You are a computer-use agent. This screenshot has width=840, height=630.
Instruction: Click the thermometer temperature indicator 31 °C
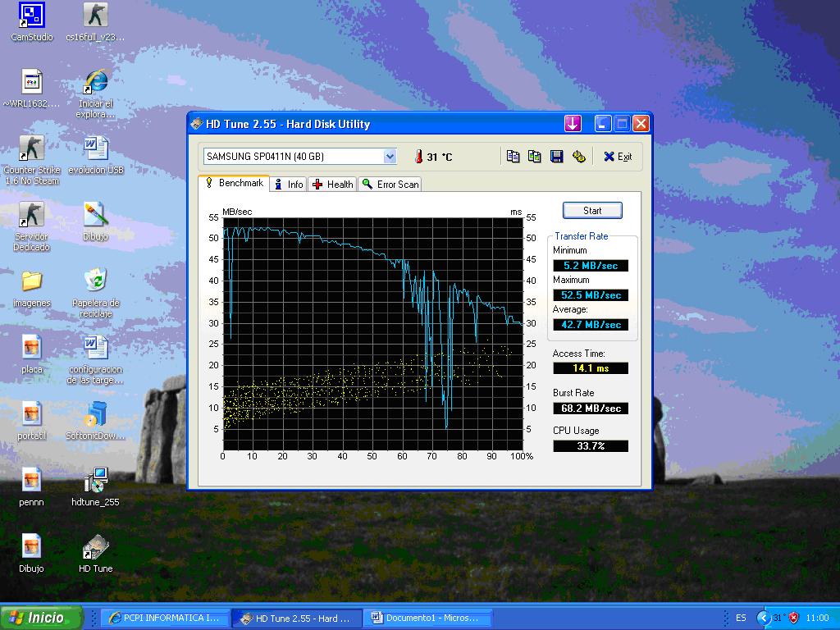[x=433, y=157]
